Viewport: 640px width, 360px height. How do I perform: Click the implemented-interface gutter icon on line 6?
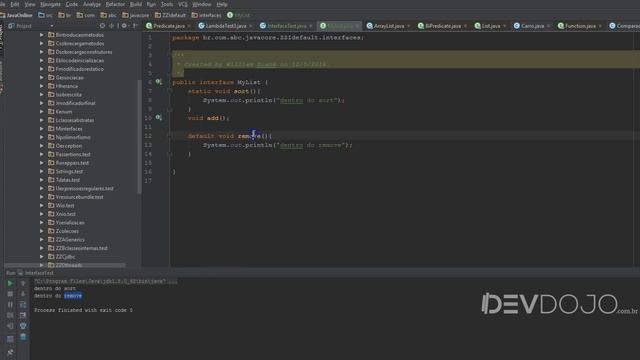(x=158, y=82)
